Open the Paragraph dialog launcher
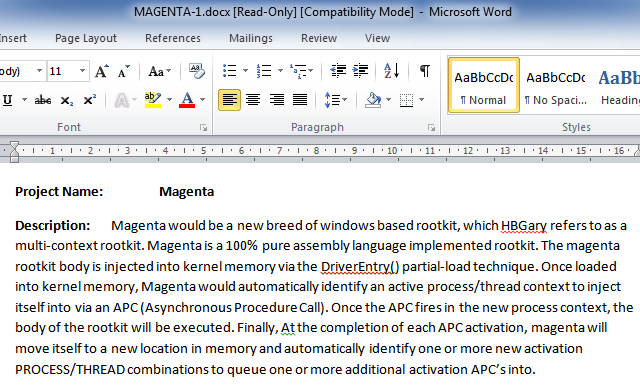The height and width of the screenshot is (388, 640). pos(431,128)
